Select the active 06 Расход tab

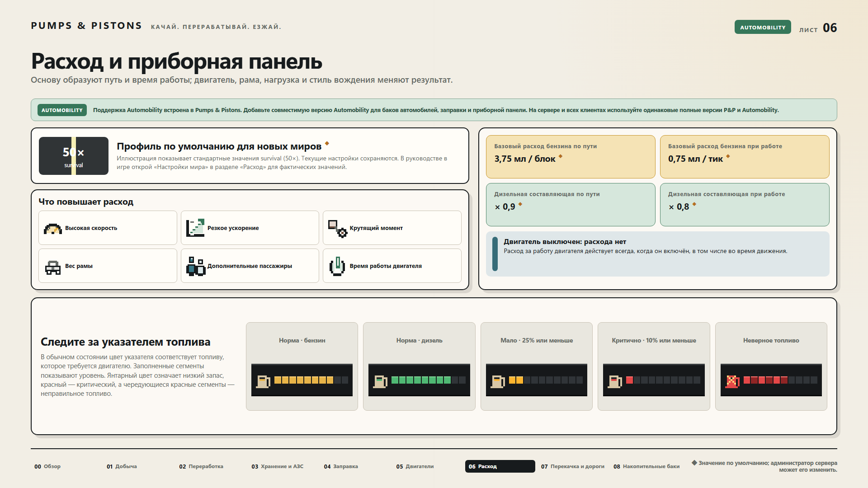pos(500,466)
